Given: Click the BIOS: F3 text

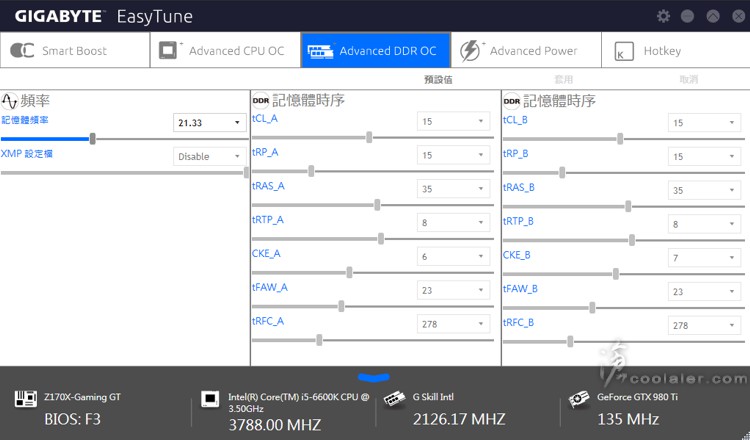Looking at the screenshot, I should tap(72, 419).
